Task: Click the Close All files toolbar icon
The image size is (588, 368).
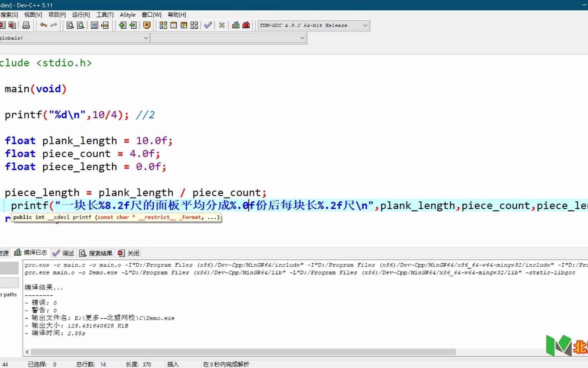Action: (13, 25)
